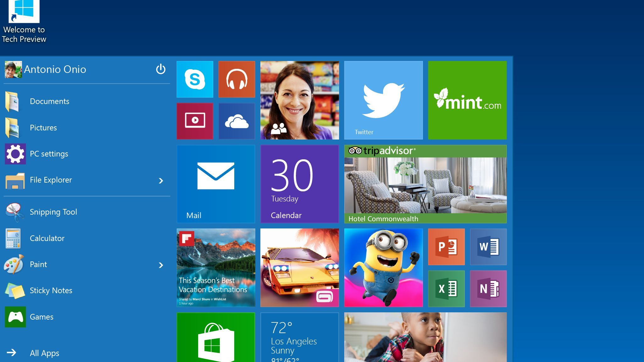The image size is (644, 362).
Task: Open the TripAdvisor Hotel Commonwealth tile
Action: point(425,184)
